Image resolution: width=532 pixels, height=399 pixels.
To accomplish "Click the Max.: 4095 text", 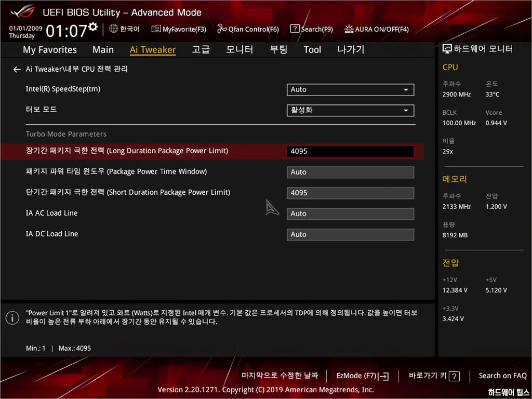I will (75, 348).
